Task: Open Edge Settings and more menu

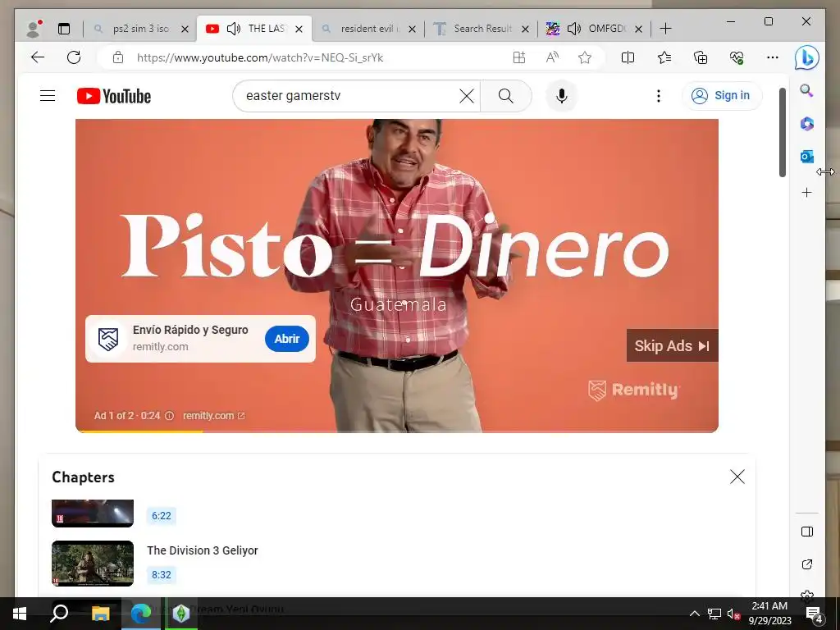Action: coord(773,57)
